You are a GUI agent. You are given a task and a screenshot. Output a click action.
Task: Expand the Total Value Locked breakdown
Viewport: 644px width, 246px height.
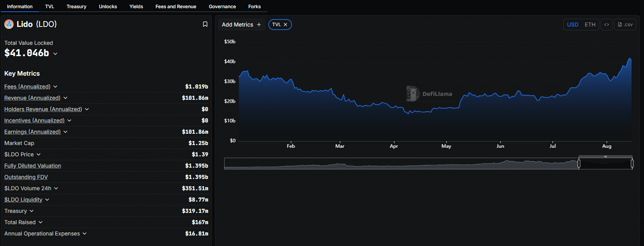(55, 54)
